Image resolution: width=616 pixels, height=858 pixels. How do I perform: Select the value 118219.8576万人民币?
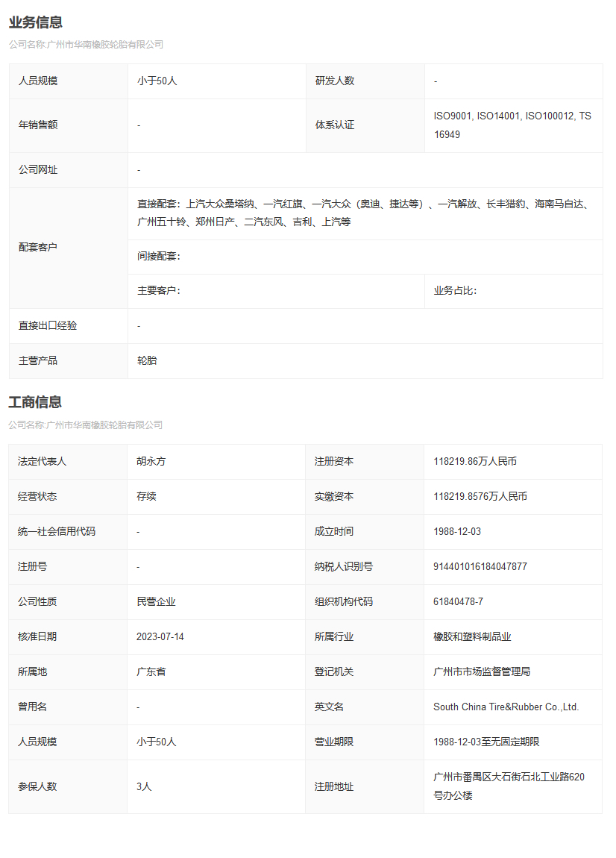(x=480, y=496)
